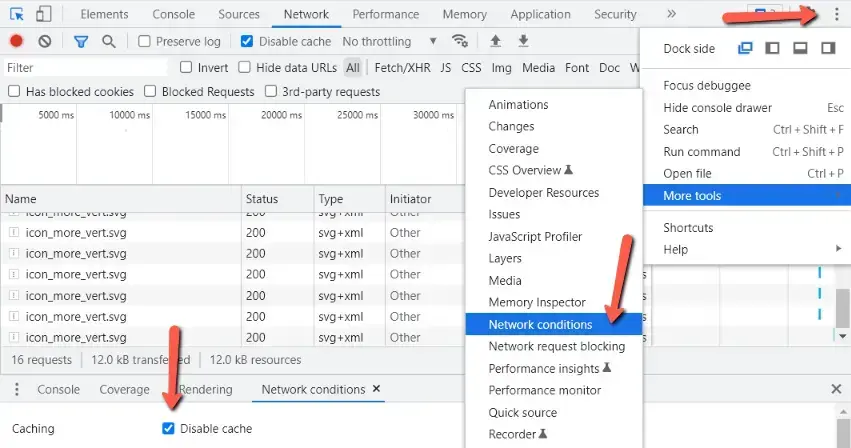This screenshot has height=448, width=851.
Task: Click the import HAR upload icon
Action: coord(495,41)
